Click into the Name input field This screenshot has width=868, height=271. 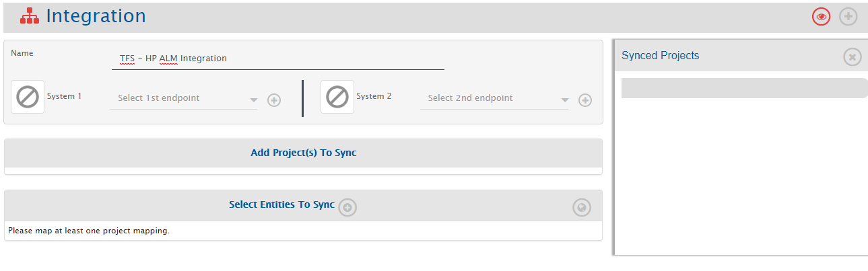click(277, 59)
